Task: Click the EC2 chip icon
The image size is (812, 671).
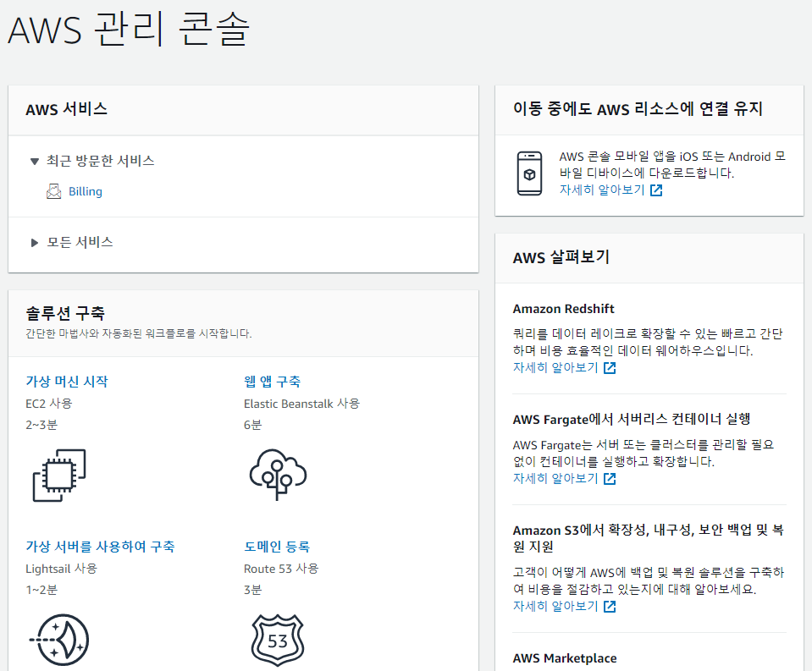Action: click(59, 475)
